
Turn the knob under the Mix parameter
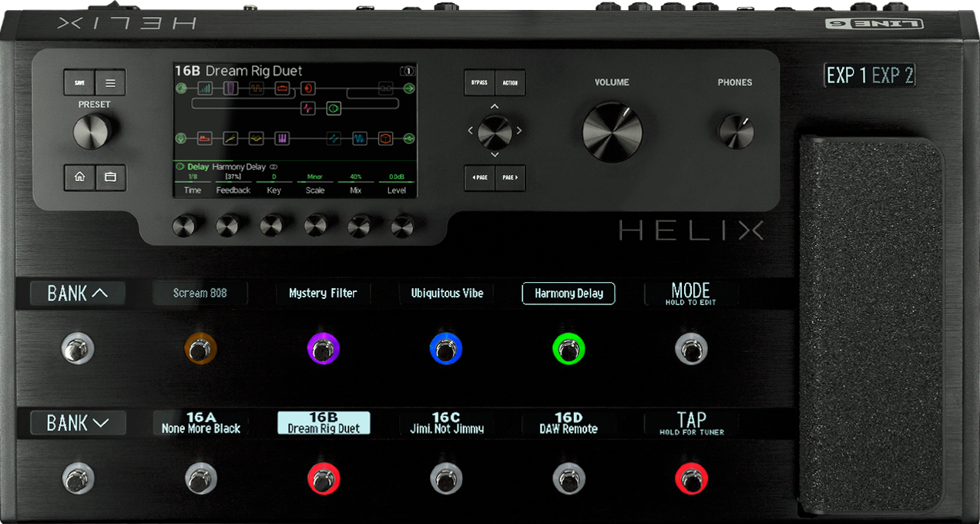pyautogui.click(x=359, y=226)
